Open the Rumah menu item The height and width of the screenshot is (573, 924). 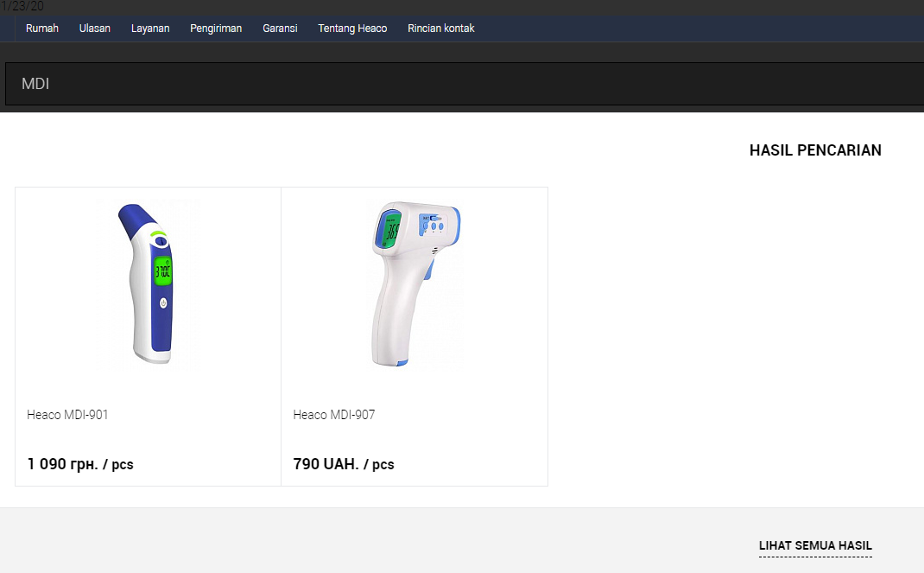click(41, 29)
